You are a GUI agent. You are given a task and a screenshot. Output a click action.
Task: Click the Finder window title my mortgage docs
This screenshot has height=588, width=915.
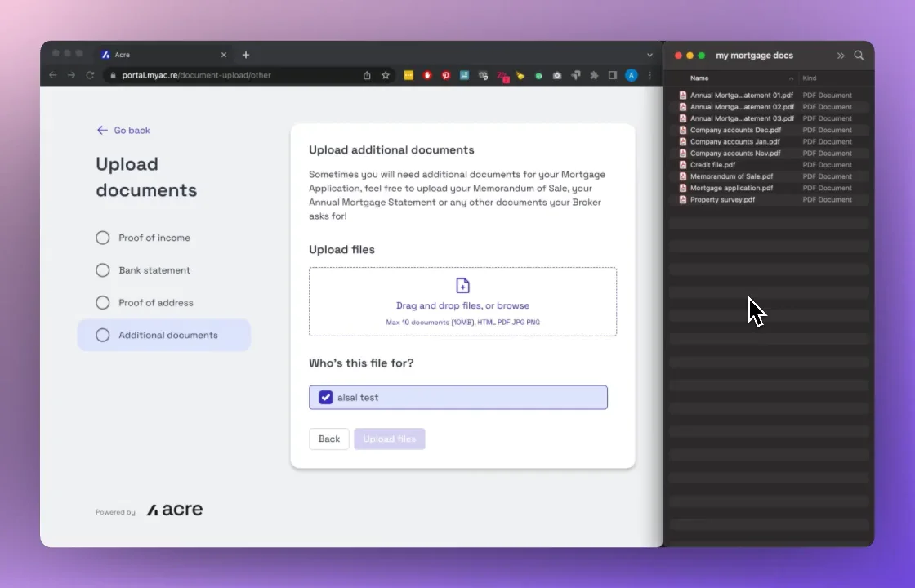[x=754, y=56]
